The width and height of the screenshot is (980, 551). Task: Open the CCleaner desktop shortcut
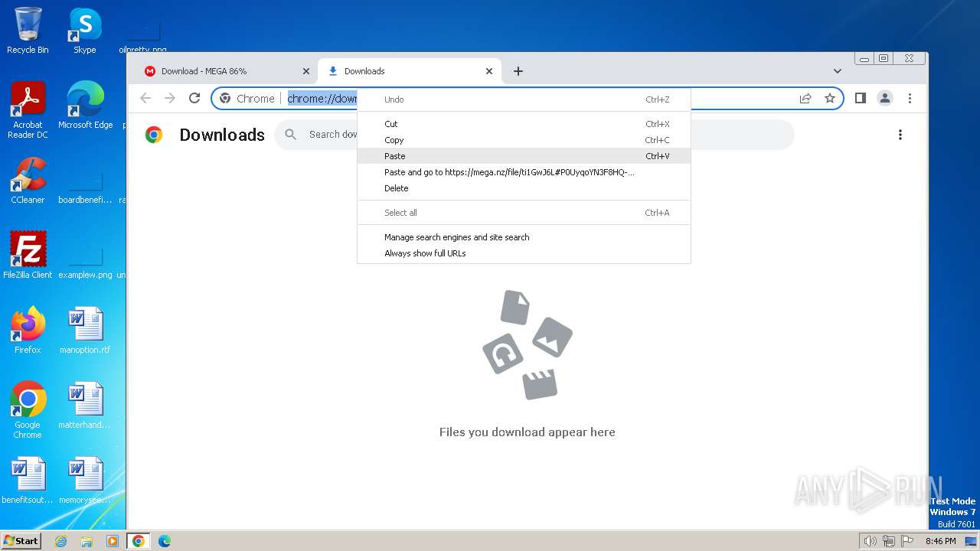[x=28, y=181]
